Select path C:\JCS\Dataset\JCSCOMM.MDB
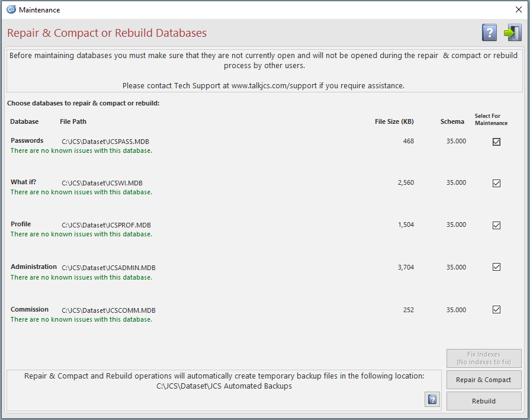 click(108, 310)
